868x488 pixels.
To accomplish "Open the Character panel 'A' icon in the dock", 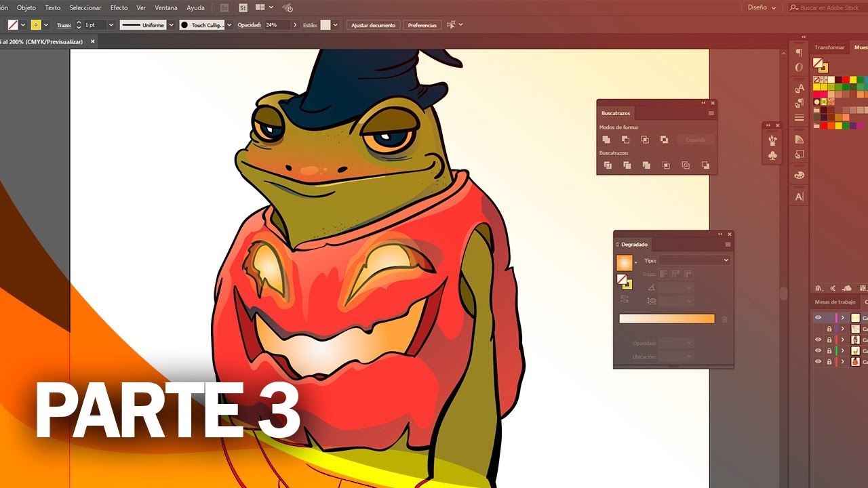I will click(x=799, y=197).
